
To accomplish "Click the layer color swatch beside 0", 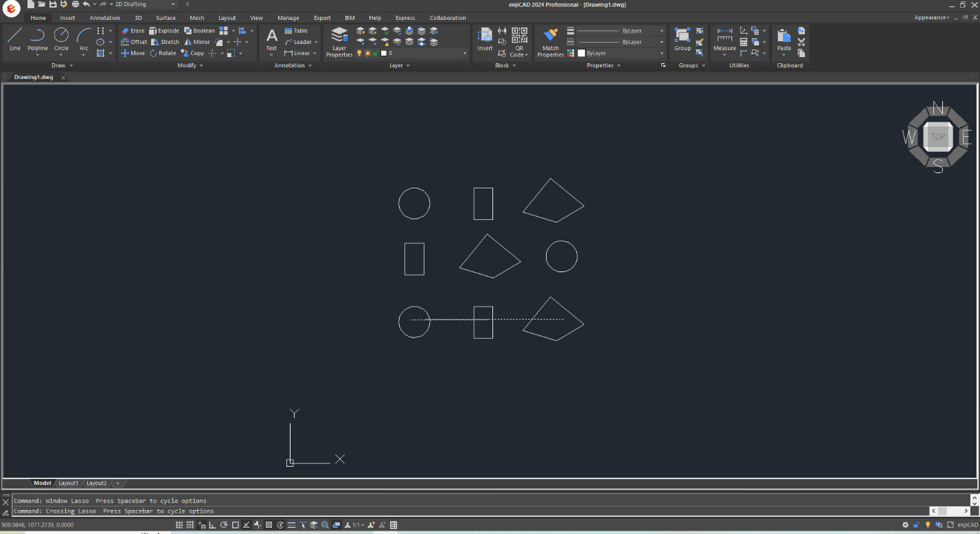I will tap(384, 54).
